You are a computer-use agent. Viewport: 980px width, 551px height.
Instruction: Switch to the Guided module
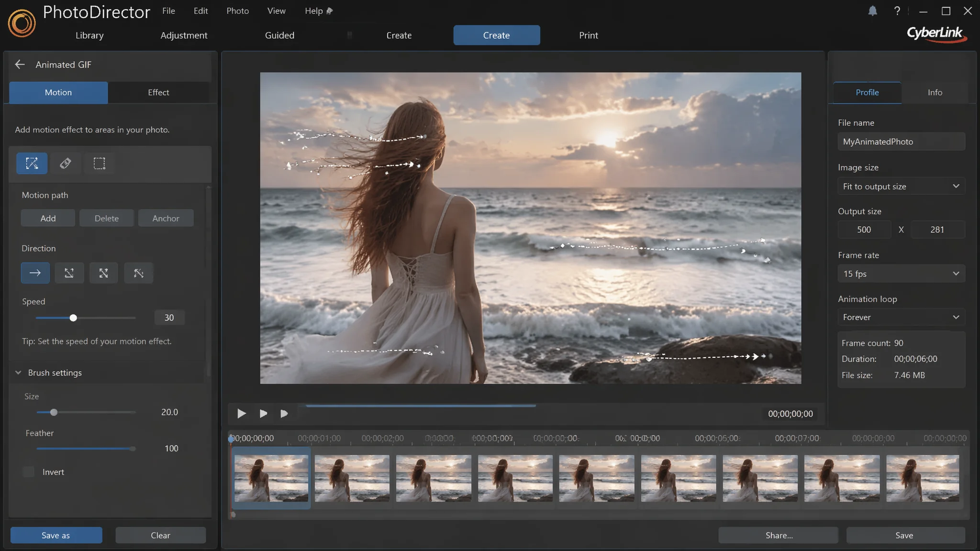pos(279,35)
